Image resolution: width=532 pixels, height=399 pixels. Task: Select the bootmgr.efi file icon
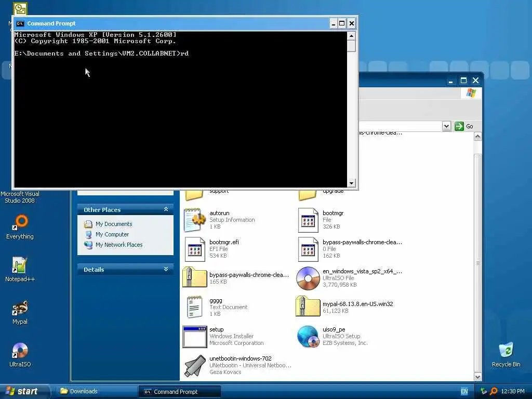195,249
